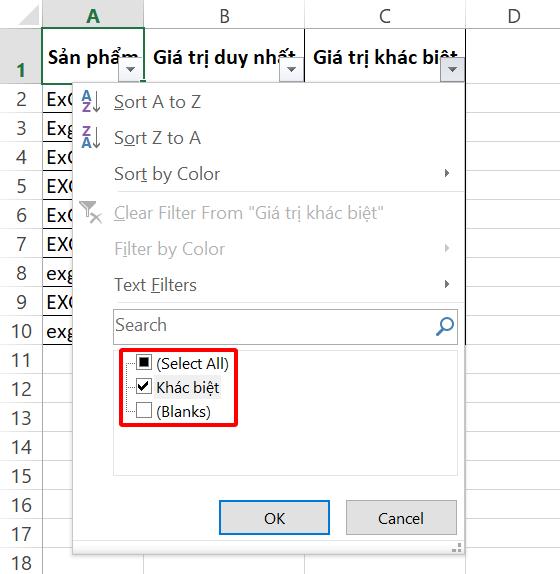This screenshot has height=574, width=560.
Task: Click the Sort Z to A icon
Action: pos(91,137)
